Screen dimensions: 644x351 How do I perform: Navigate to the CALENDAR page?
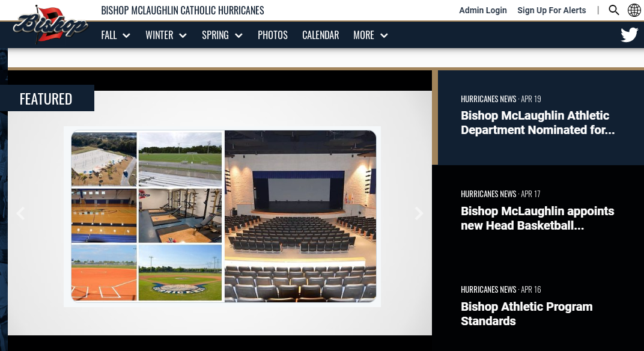320,35
